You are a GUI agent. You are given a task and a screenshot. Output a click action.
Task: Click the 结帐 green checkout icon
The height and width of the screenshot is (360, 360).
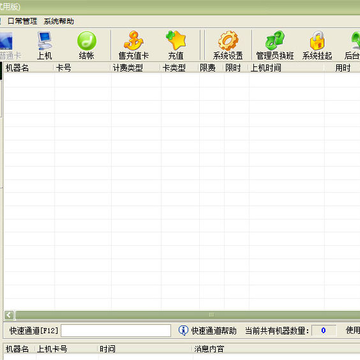(x=87, y=41)
